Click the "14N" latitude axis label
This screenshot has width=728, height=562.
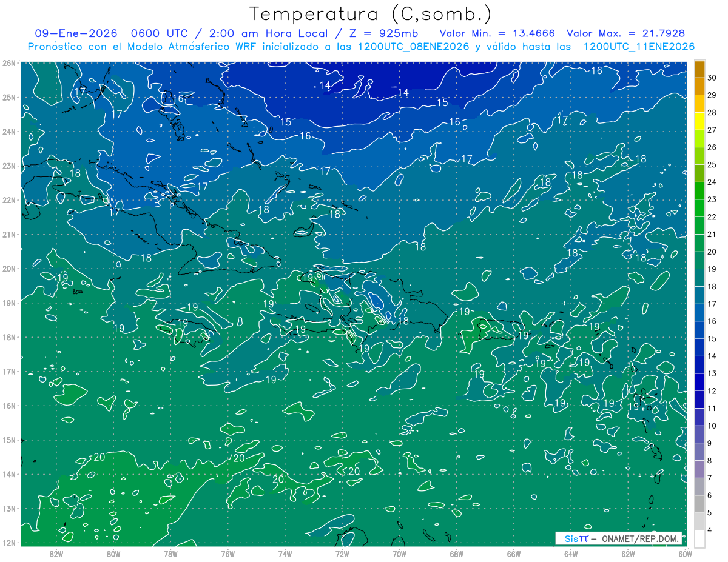point(9,474)
